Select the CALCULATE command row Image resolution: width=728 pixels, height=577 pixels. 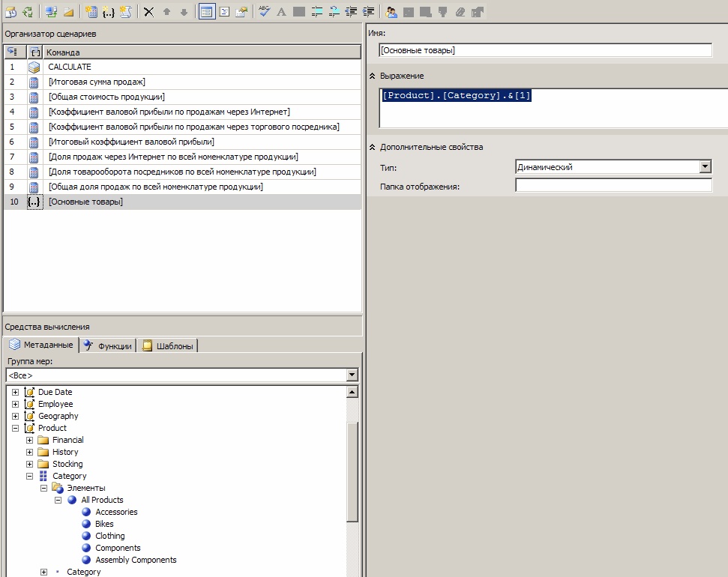point(70,67)
